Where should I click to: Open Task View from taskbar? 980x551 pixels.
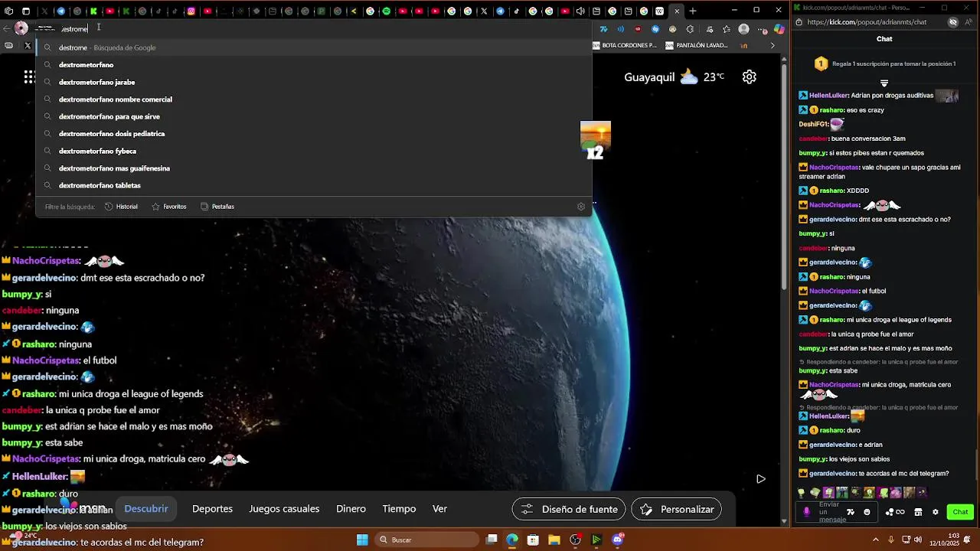coord(492,540)
